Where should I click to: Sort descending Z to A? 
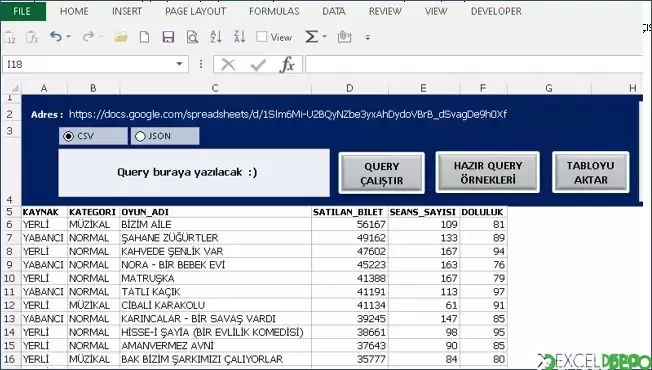[x=240, y=37]
